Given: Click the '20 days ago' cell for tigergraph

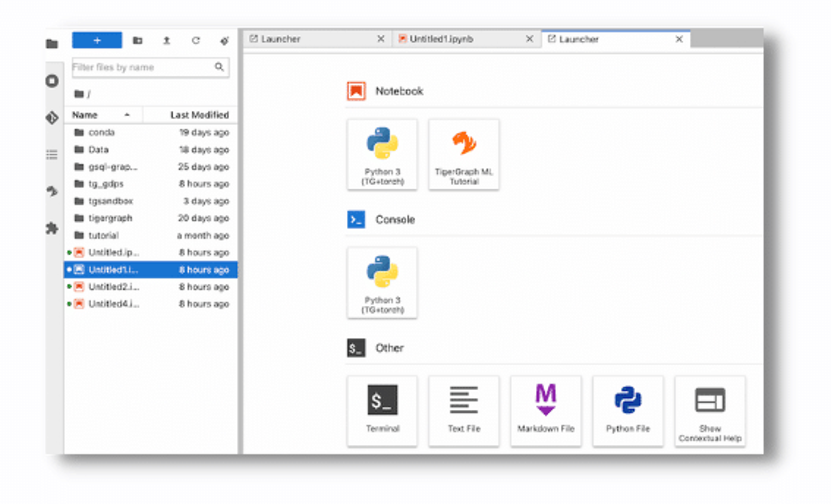Looking at the screenshot, I should click(203, 218).
